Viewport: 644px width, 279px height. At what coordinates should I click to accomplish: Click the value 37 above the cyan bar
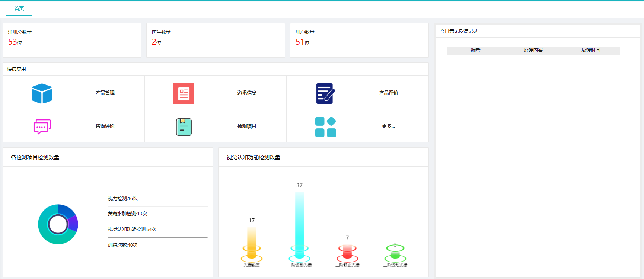300,185
